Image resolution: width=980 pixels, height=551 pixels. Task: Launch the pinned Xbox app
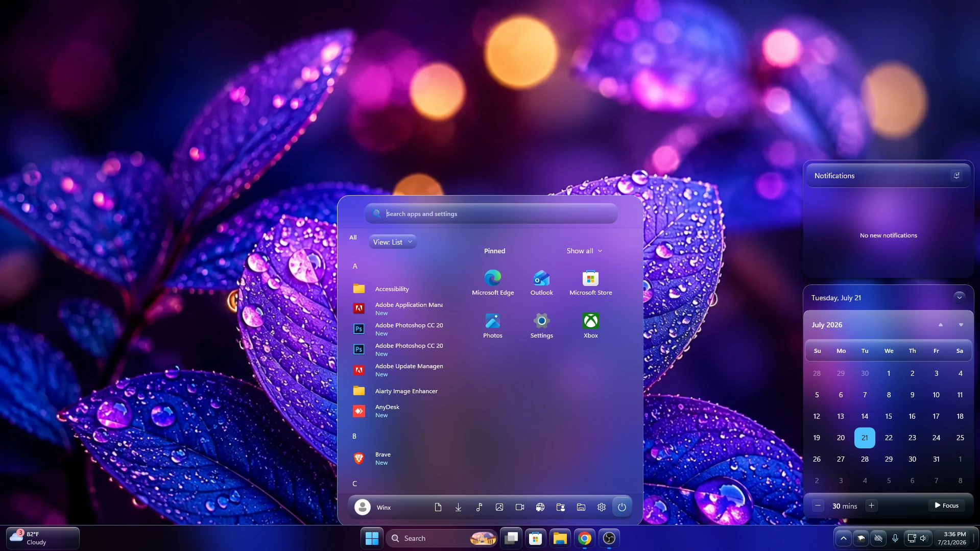pyautogui.click(x=590, y=326)
